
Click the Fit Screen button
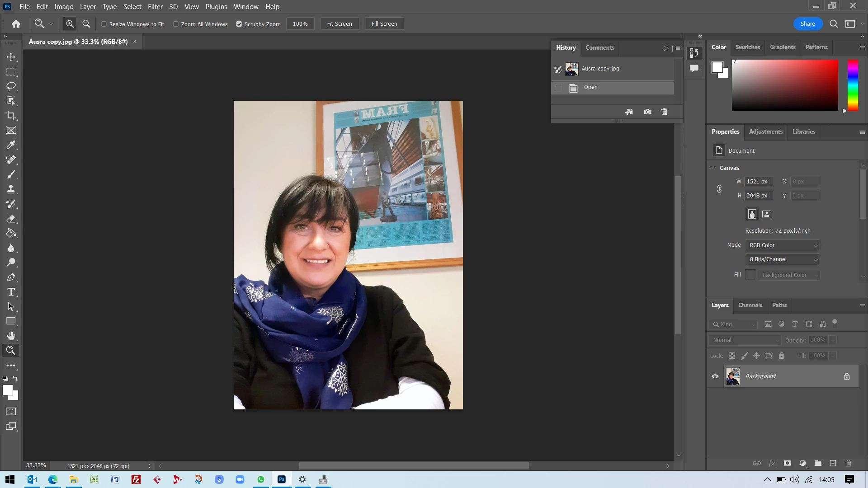[339, 24]
